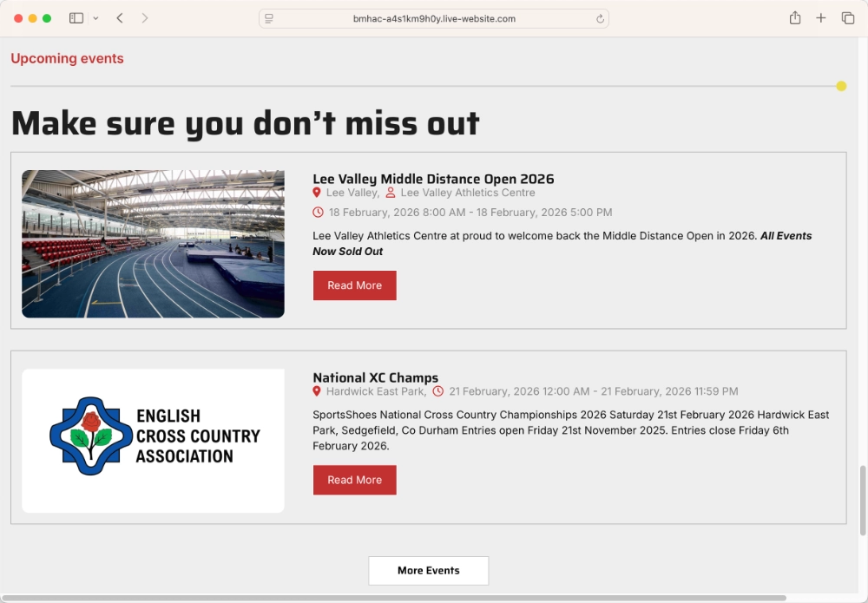Click the Lee Valley indoor track photo
This screenshot has width=868, height=603.
(153, 244)
